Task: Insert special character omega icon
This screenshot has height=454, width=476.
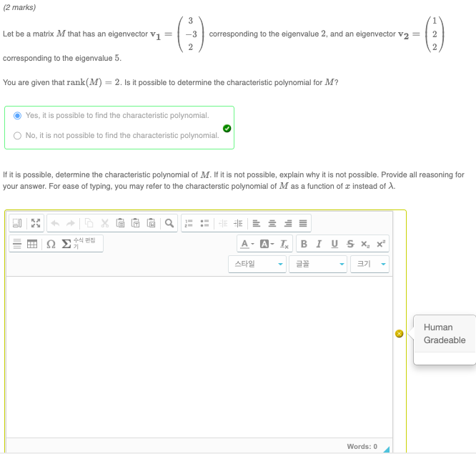Action: point(51,244)
